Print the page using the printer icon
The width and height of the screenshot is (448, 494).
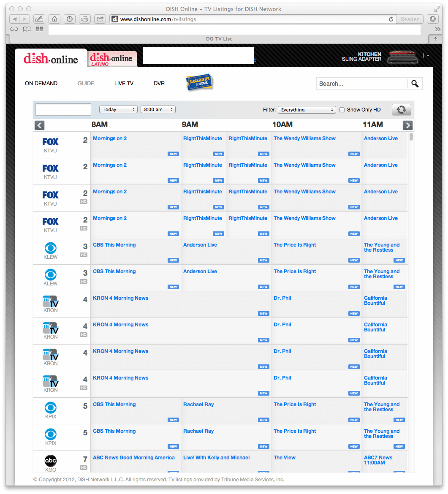point(85,19)
